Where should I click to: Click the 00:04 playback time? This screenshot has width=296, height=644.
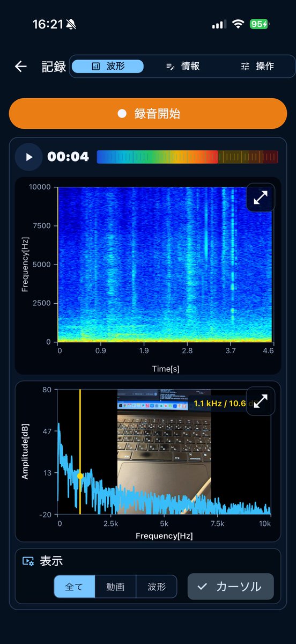[x=68, y=157]
